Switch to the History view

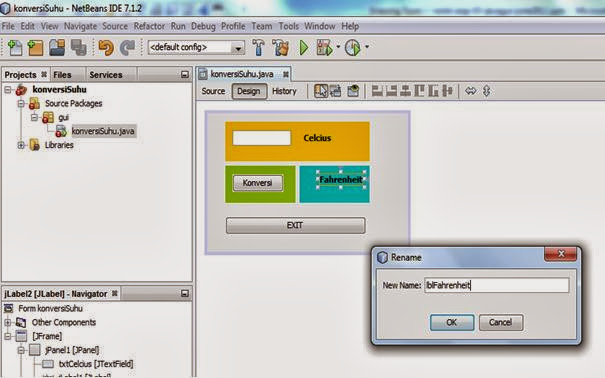click(x=284, y=91)
